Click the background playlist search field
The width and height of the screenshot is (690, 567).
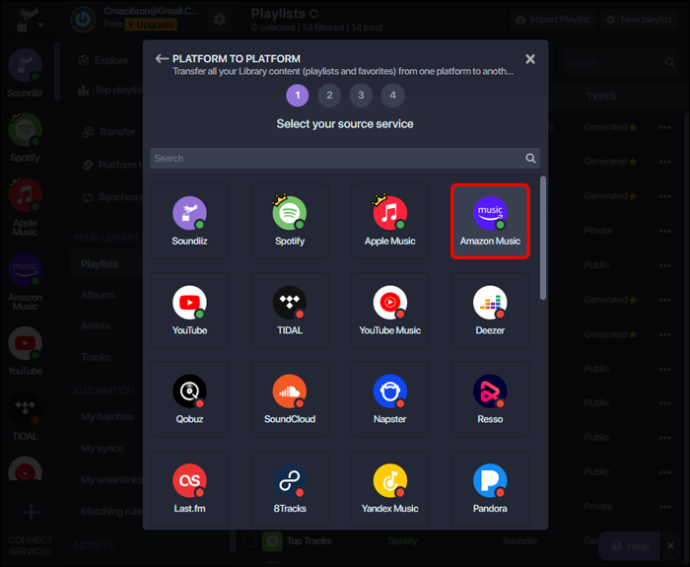click(x=621, y=62)
